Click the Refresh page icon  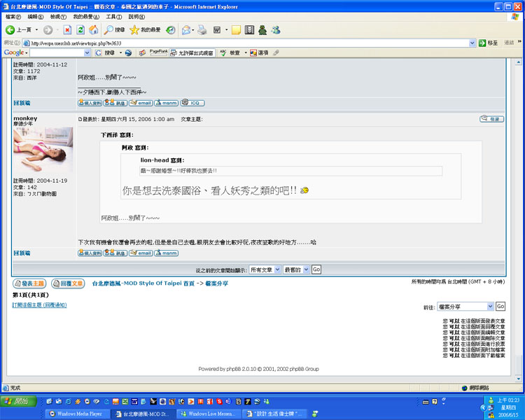pos(80,30)
